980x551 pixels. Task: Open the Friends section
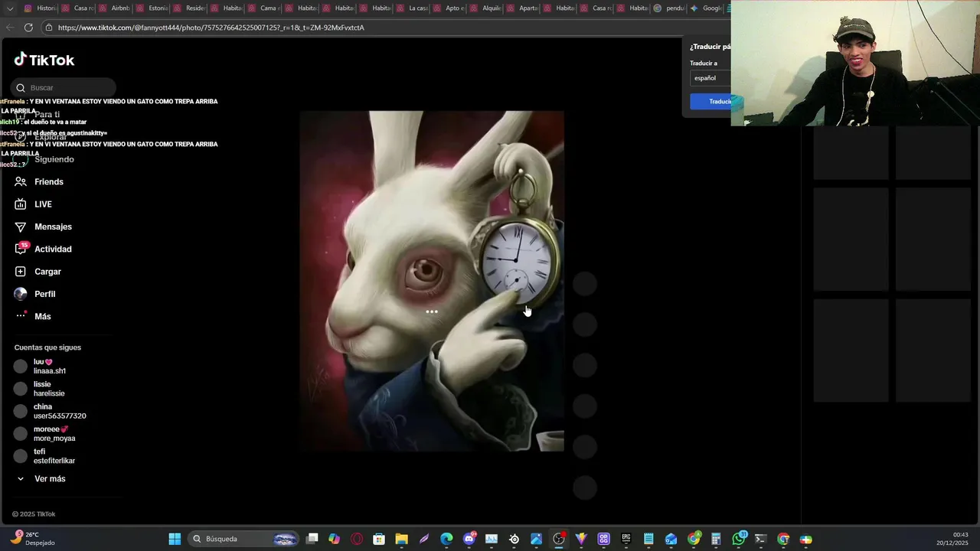pyautogui.click(x=48, y=181)
